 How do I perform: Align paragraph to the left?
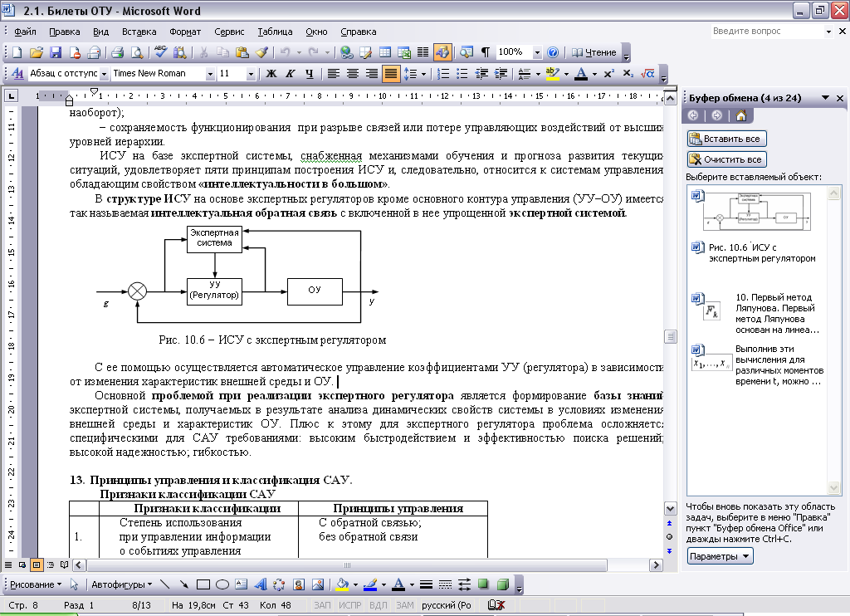point(333,73)
